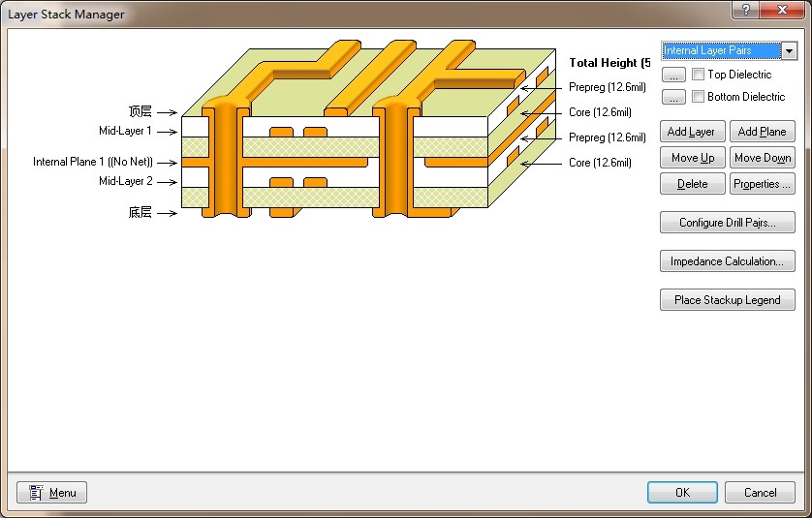Select the 底层 bottom layer label
The height and width of the screenshot is (518, 812).
tap(140, 212)
